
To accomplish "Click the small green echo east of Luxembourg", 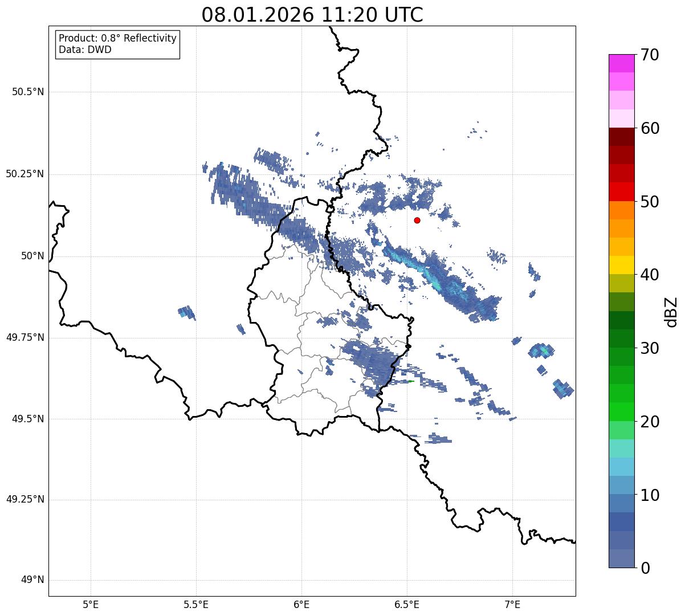I will (x=411, y=381).
